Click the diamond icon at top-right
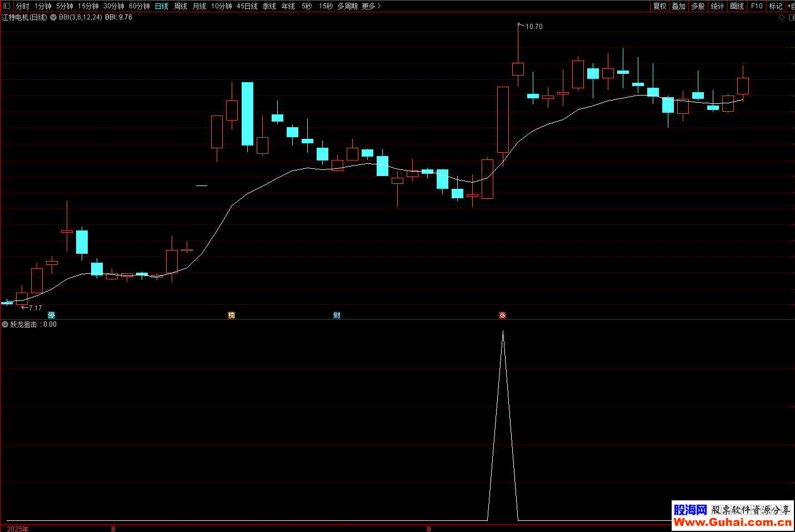This screenshot has height=532, width=795. [782, 18]
